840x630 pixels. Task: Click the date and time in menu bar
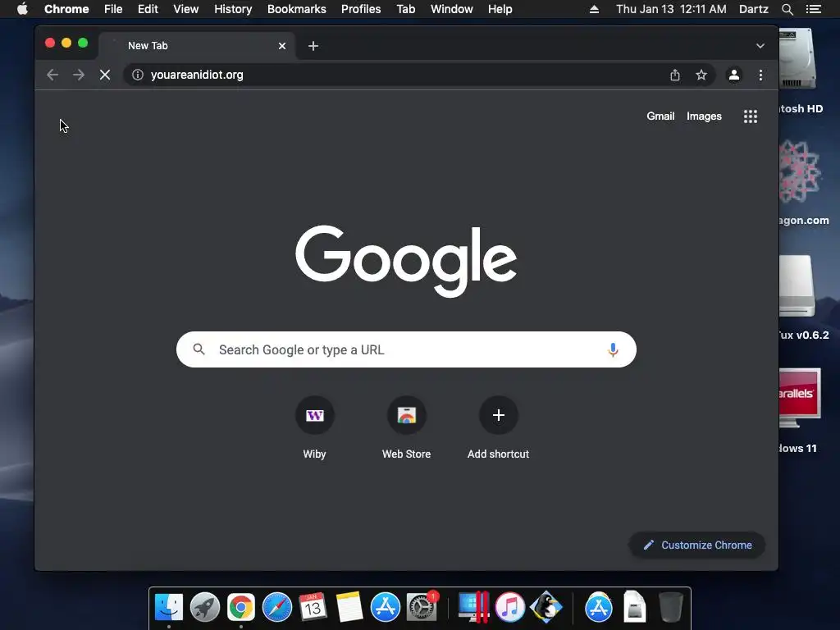coord(671,9)
